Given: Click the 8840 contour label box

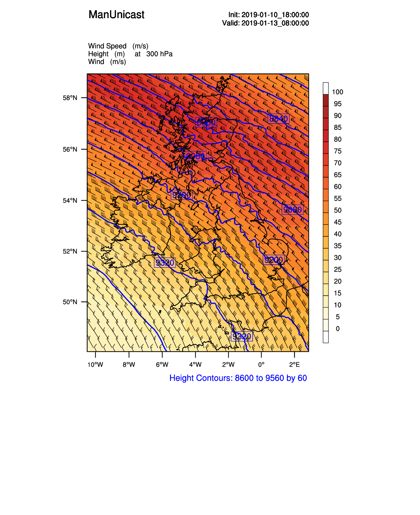Looking at the screenshot, I should [x=278, y=119].
